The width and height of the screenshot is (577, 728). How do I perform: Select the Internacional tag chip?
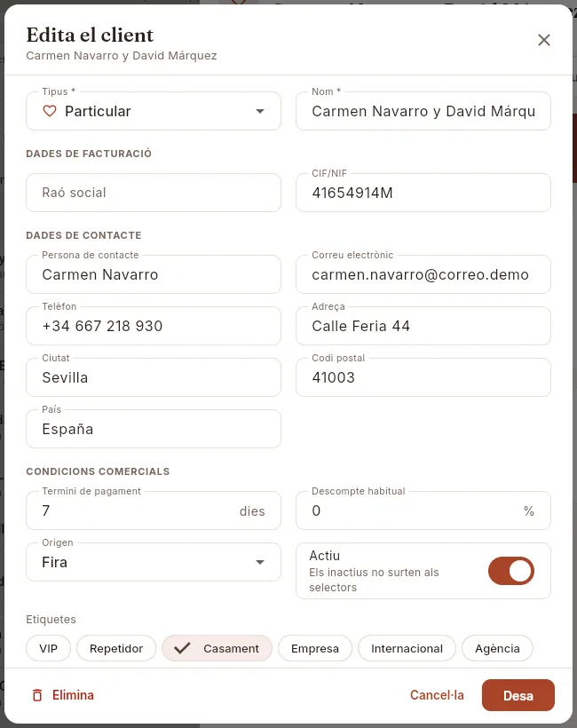407,648
